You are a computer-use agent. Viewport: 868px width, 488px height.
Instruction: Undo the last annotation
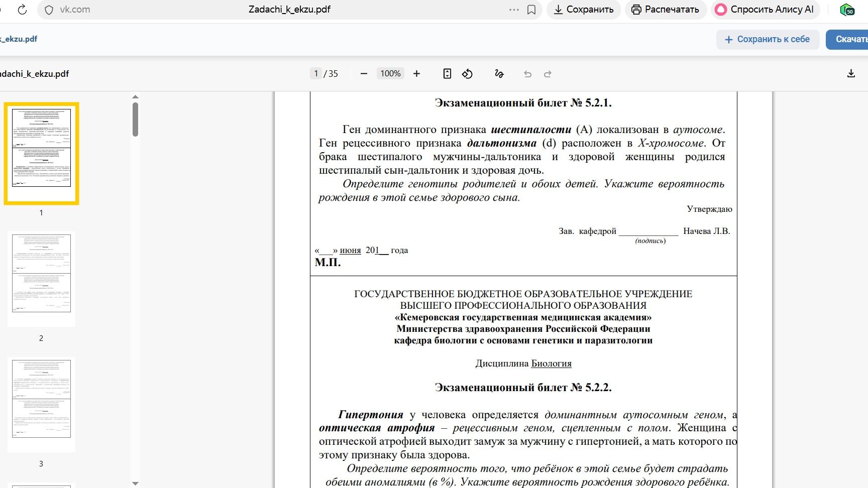(527, 74)
